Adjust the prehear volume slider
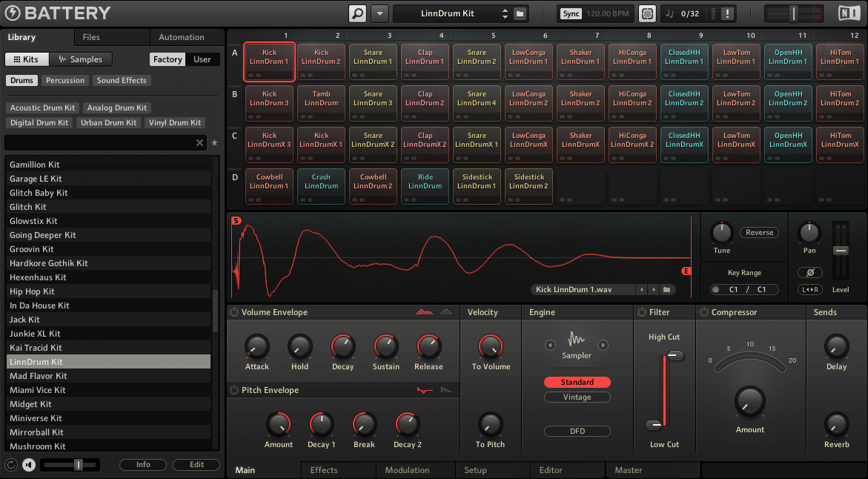The image size is (868, 479). point(70,465)
